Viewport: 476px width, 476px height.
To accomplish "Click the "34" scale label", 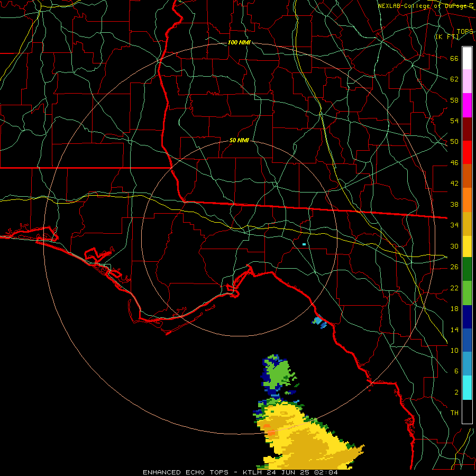I will [x=454, y=225].
